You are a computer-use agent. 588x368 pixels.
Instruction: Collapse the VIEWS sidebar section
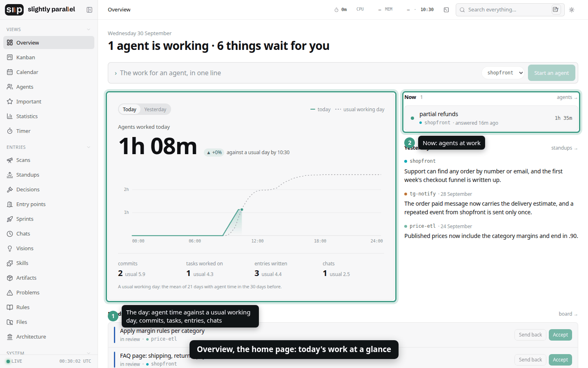89,29
